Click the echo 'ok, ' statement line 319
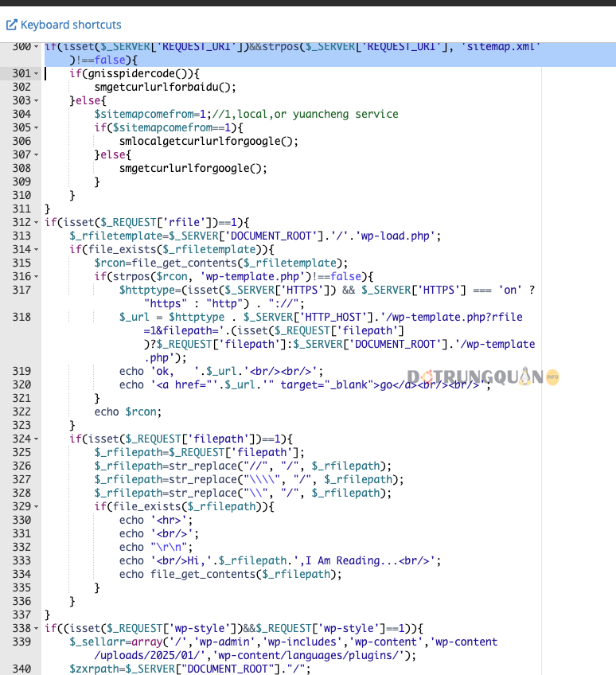Viewport: 616px width, 675px height. click(x=221, y=371)
